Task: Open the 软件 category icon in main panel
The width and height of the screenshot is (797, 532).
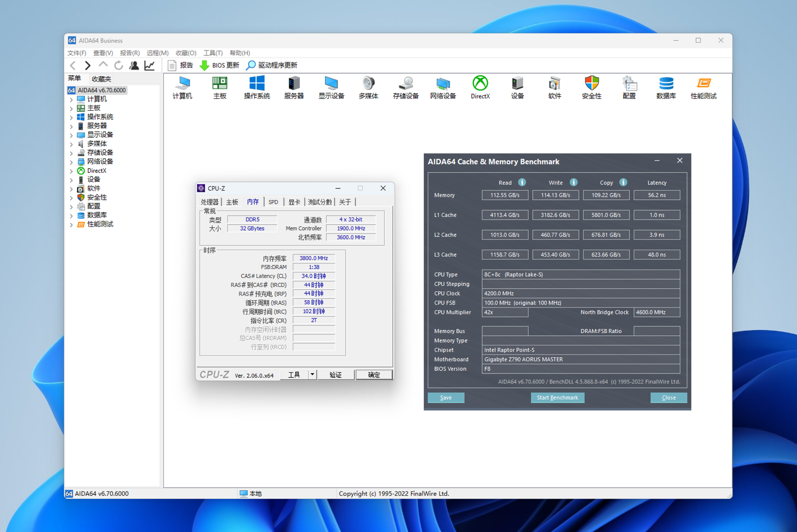Action: pyautogui.click(x=554, y=88)
